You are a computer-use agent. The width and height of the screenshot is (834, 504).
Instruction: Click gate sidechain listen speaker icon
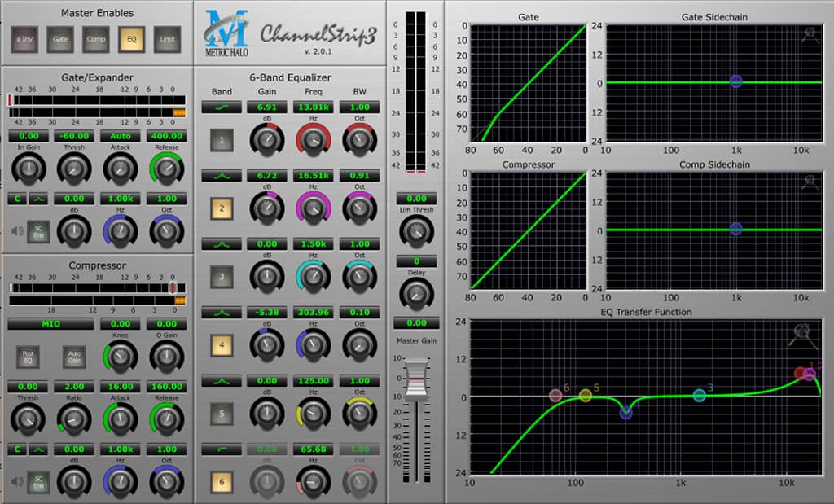pos(17,231)
